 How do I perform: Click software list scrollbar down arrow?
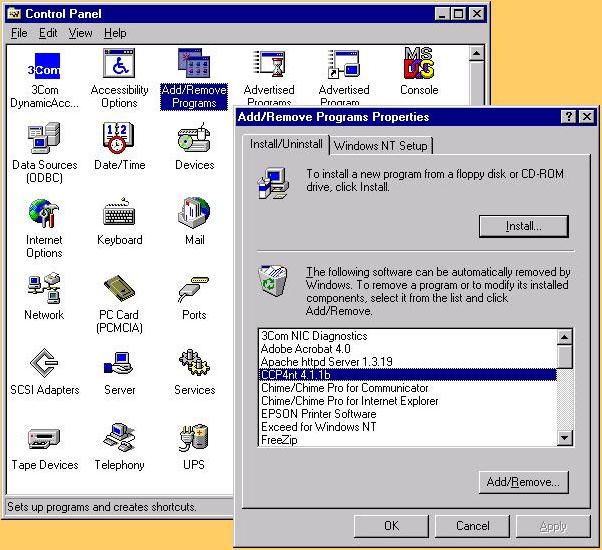point(564,438)
